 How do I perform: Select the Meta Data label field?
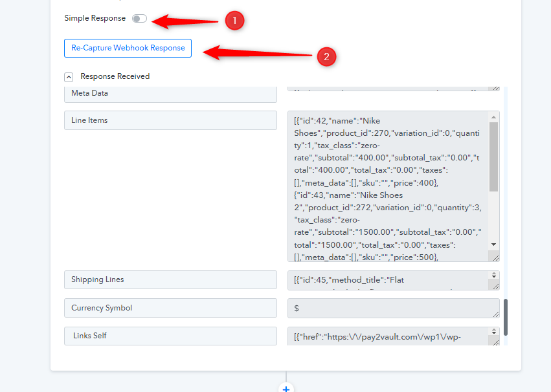coord(170,93)
